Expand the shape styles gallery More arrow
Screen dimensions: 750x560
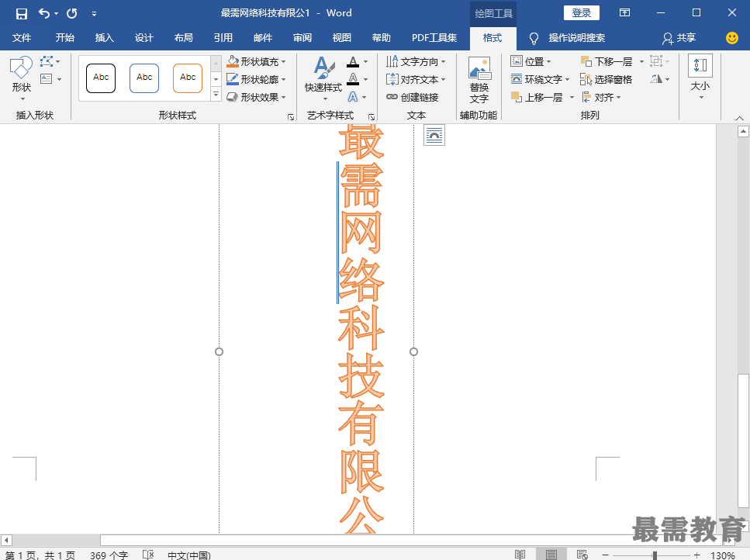click(216, 95)
